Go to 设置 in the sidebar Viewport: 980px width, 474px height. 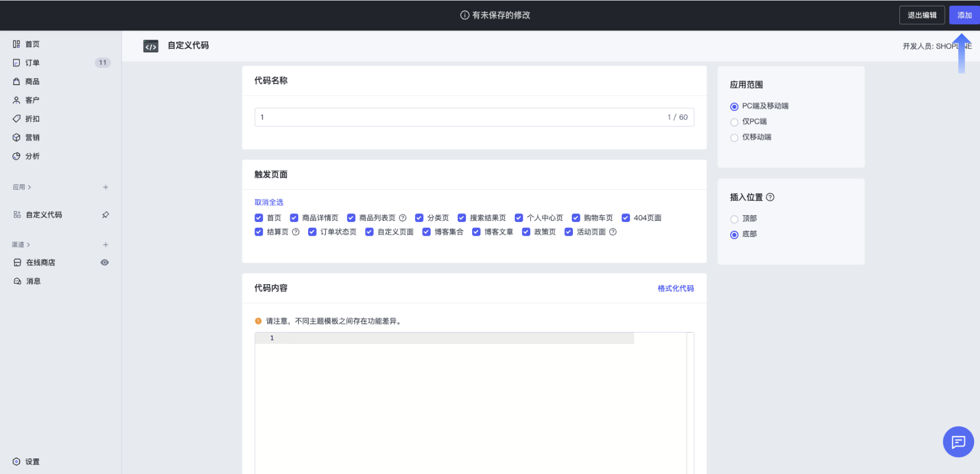(x=32, y=461)
